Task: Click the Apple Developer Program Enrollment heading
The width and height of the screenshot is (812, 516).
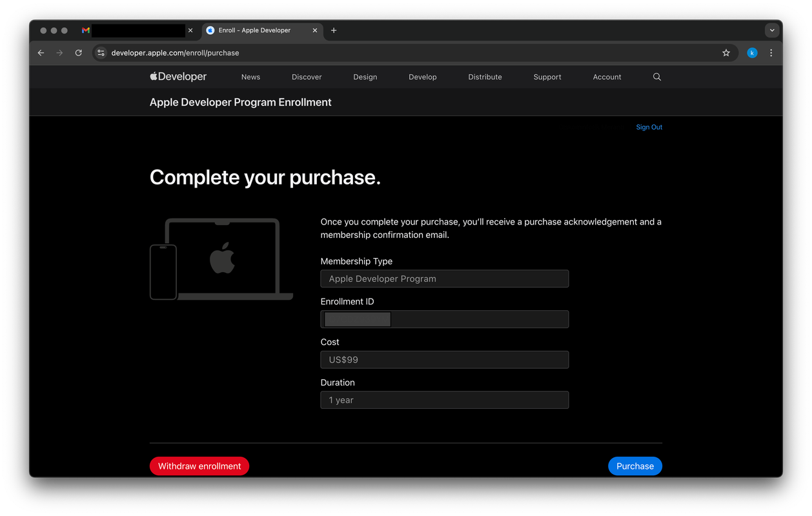Action: click(241, 102)
